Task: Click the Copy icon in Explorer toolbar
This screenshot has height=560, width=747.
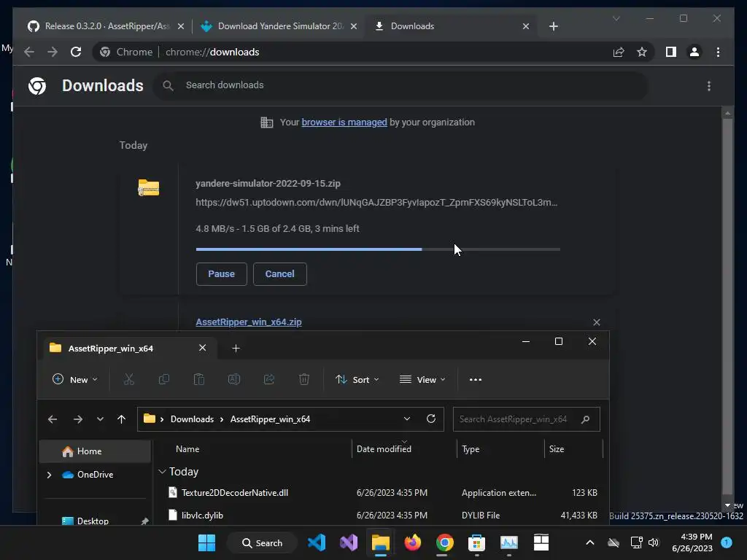Action: point(164,379)
